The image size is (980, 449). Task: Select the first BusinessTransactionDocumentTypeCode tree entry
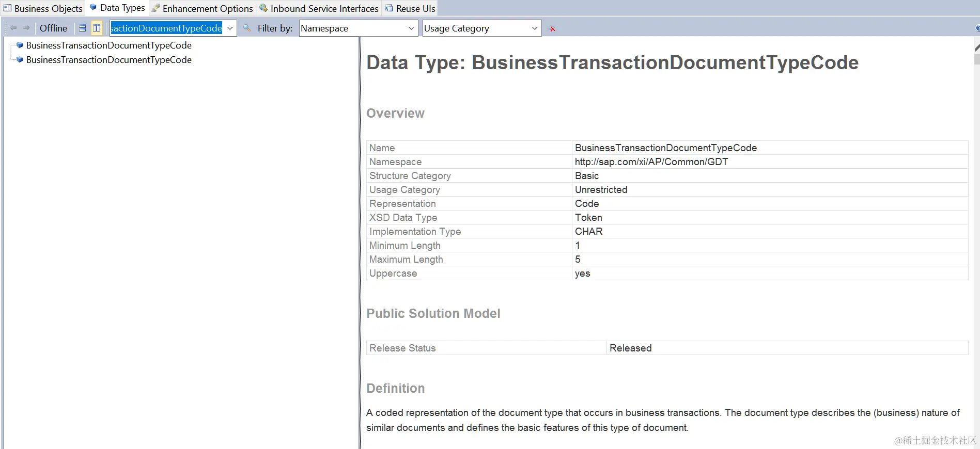click(109, 45)
